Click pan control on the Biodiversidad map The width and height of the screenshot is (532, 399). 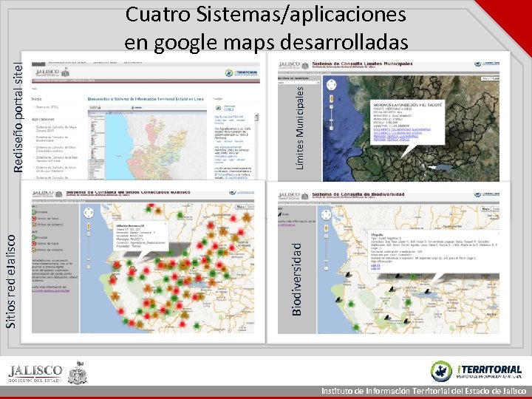coord(326,215)
